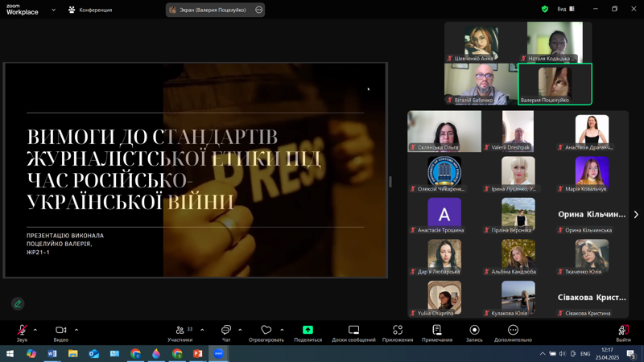Select Наталя Кодацька video tile
The height and width of the screenshot is (362, 644).
pos(555,43)
